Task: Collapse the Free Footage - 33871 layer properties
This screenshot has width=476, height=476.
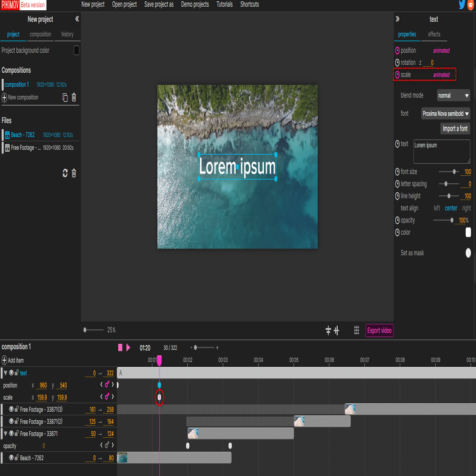Action: 5,434
